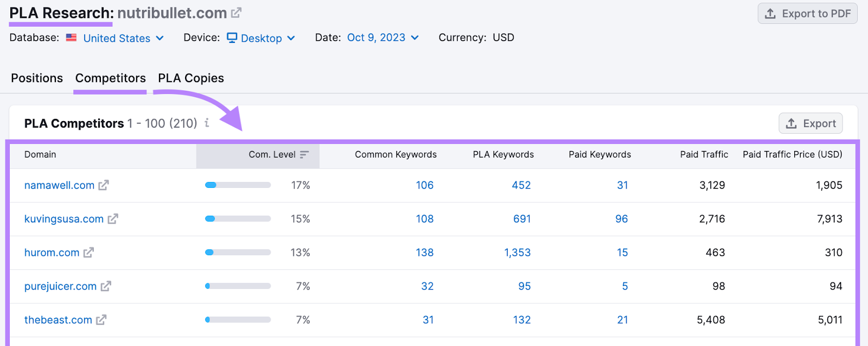The height and width of the screenshot is (346, 868).
Task: Open kuvingsusa.com external link icon
Action: click(113, 219)
